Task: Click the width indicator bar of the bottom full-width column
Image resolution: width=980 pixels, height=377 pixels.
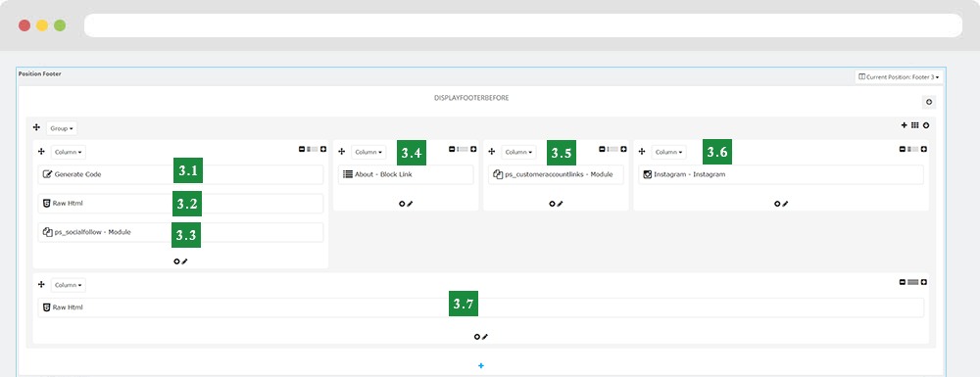Action: coord(912,282)
